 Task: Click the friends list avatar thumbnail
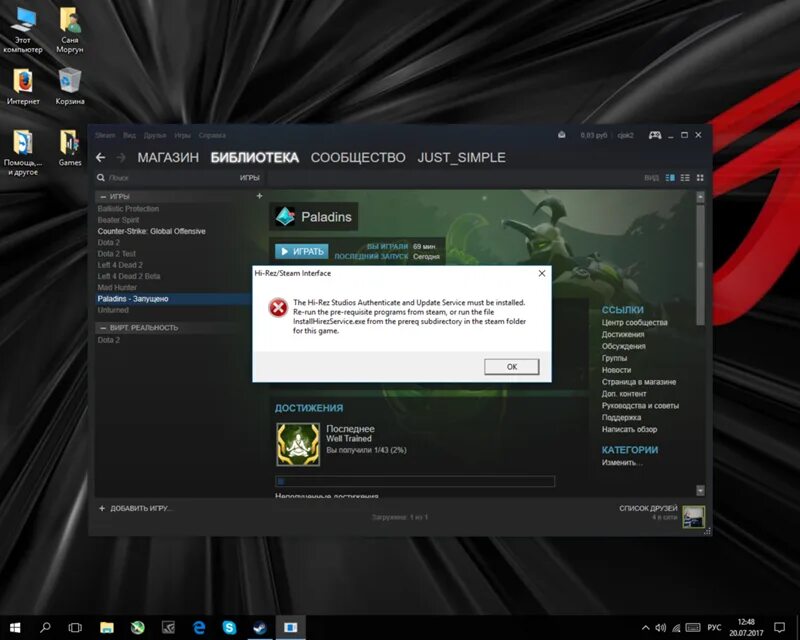click(x=693, y=516)
